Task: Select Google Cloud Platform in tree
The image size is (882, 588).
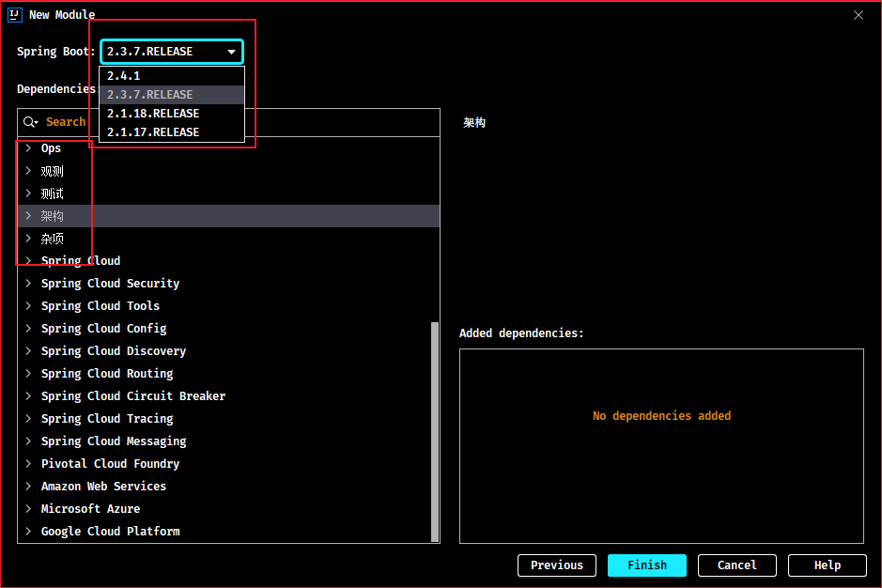Action: tap(110, 531)
